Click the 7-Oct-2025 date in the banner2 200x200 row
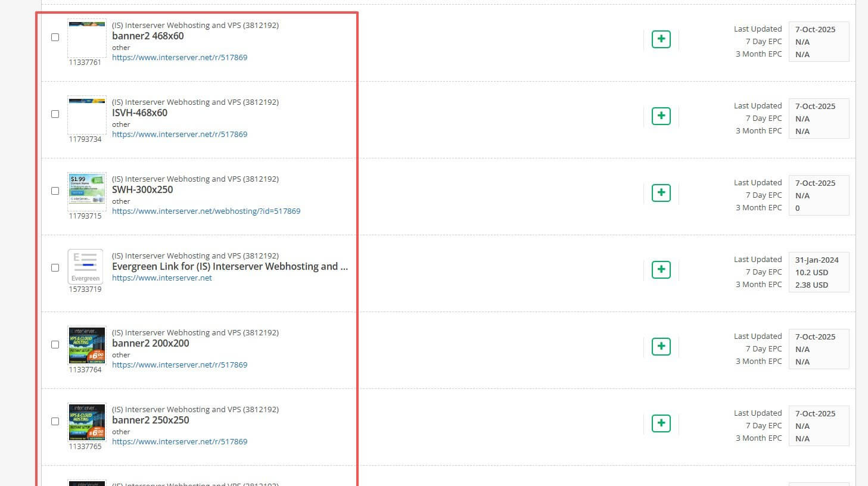The image size is (868, 486). pyautogui.click(x=815, y=337)
